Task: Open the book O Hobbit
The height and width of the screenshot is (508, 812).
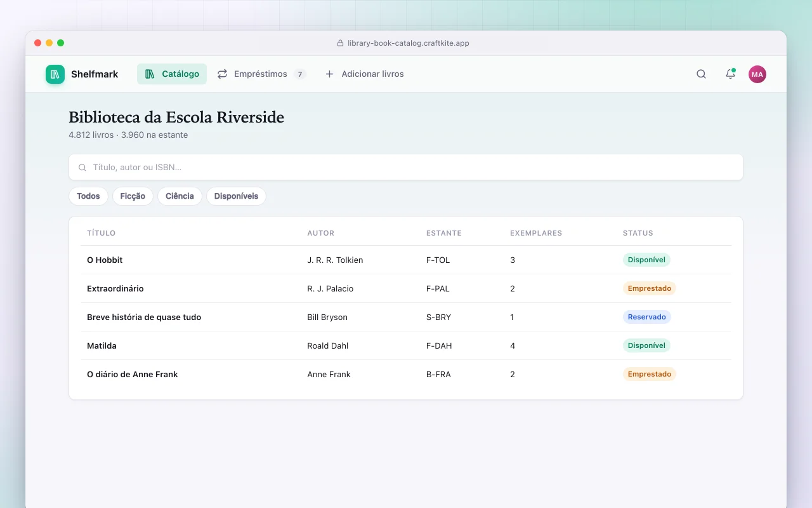Action: 105,260
